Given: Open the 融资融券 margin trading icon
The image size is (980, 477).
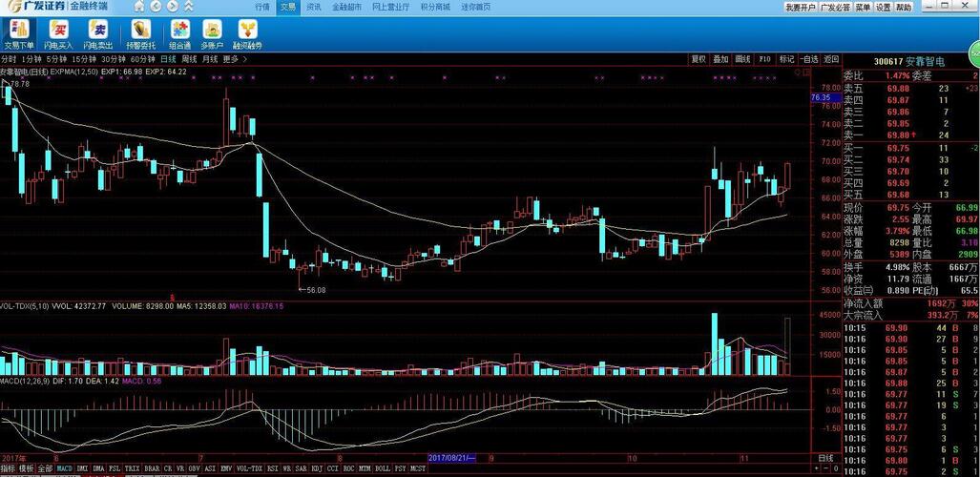Looking at the screenshot, I should click(247, 34).
